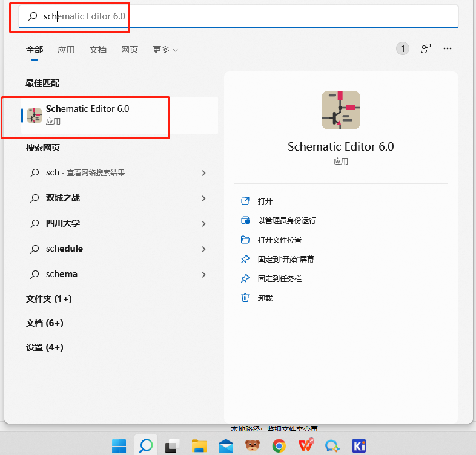Switch to the 文档 tab
The height and width of the screenshot is (455, 476).
(x=98, y=50)
